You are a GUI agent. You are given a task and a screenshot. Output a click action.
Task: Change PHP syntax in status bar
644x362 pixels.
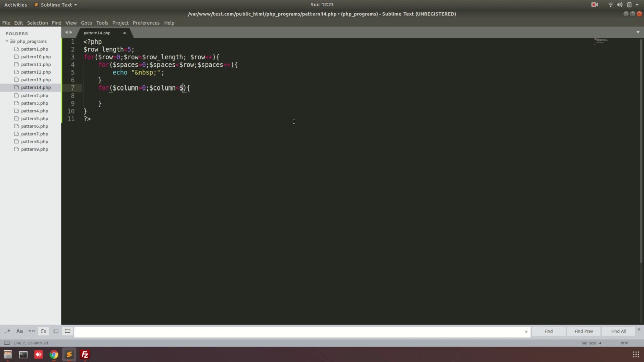point(624,343)
